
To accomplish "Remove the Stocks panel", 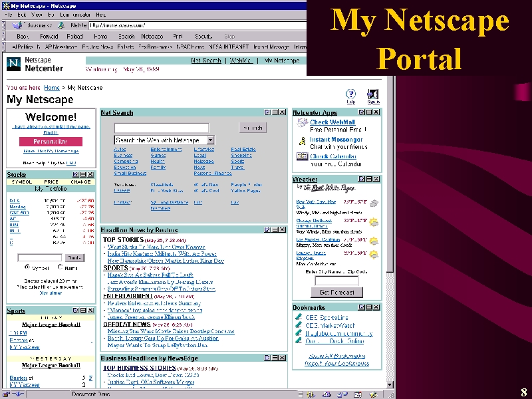I will pos(90,174).
